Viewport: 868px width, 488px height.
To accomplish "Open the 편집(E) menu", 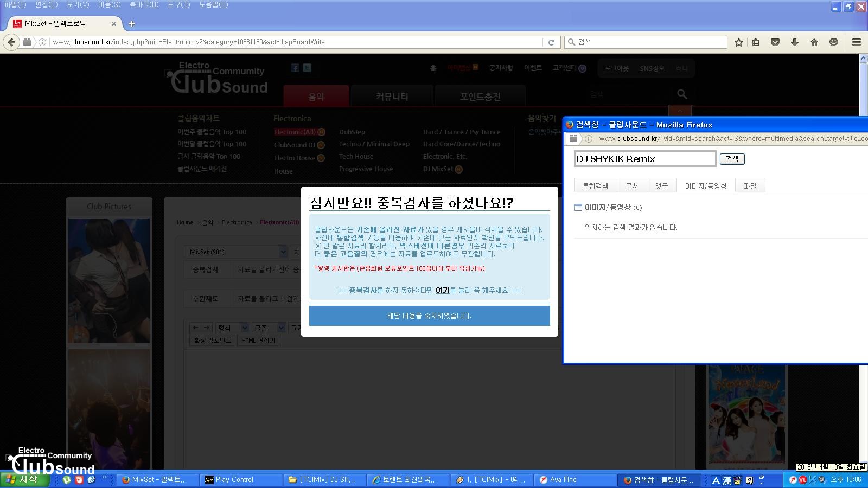I will [x=46, y=5].
